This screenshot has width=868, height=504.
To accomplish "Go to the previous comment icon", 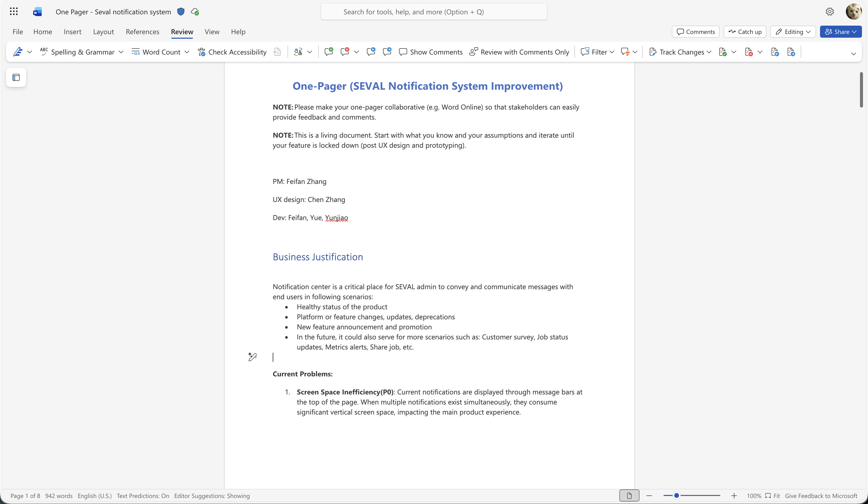I will click(x=371, y=52).
